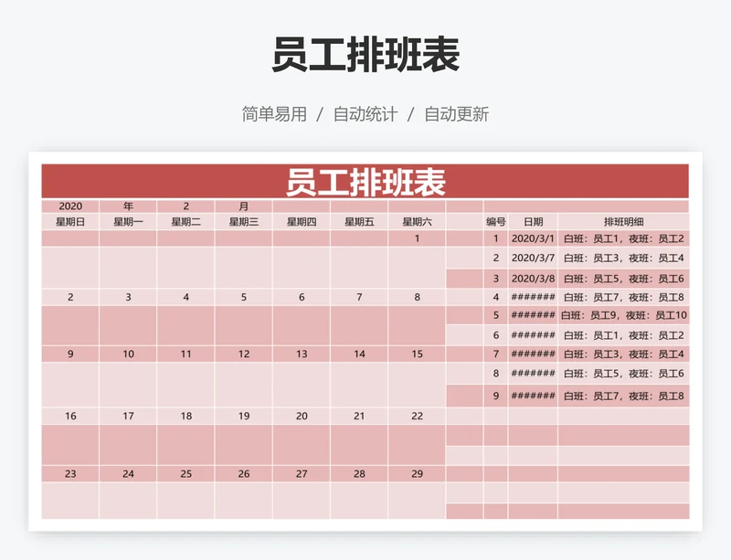Select the 星期六 column header

417,222
